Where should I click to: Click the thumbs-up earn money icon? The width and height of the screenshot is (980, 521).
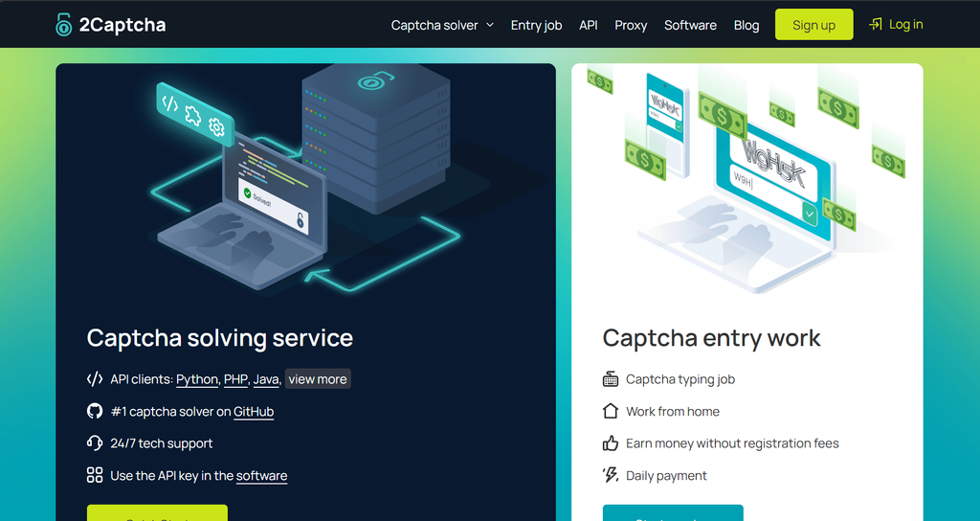[x=611, y=443]
